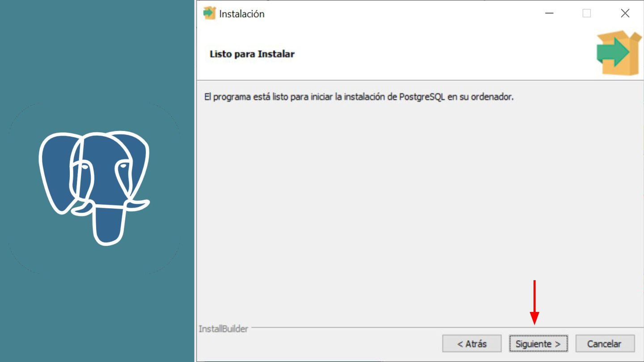Viewport: 644px width, 362px height.
Task: Click the green arrow on the package box icon
Action: (613, 52)
